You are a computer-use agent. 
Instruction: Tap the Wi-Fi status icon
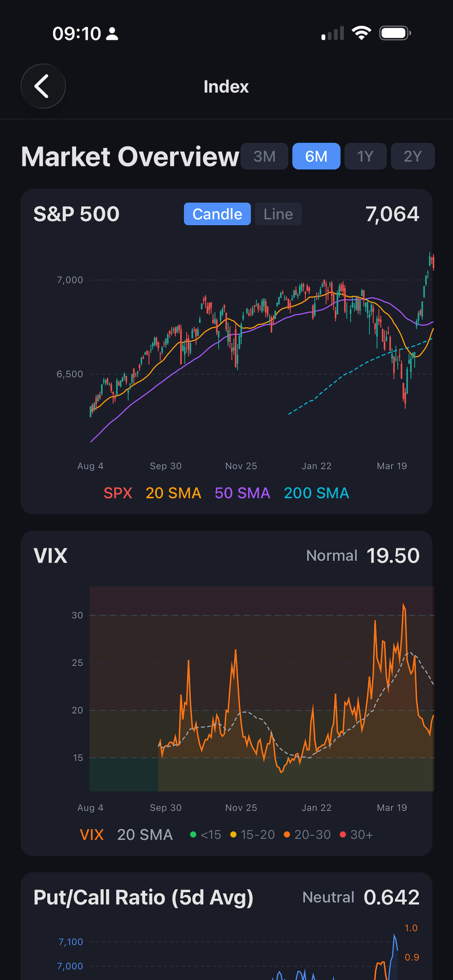point(362,33)
